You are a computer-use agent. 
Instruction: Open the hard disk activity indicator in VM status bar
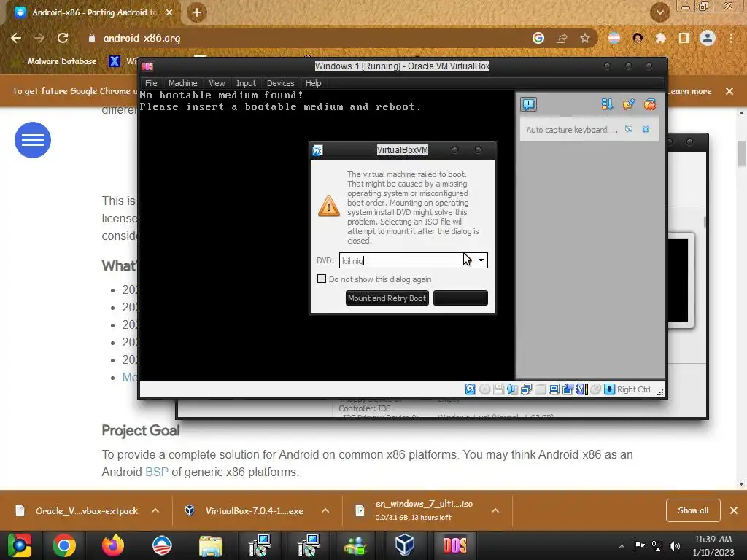[470, 389]
